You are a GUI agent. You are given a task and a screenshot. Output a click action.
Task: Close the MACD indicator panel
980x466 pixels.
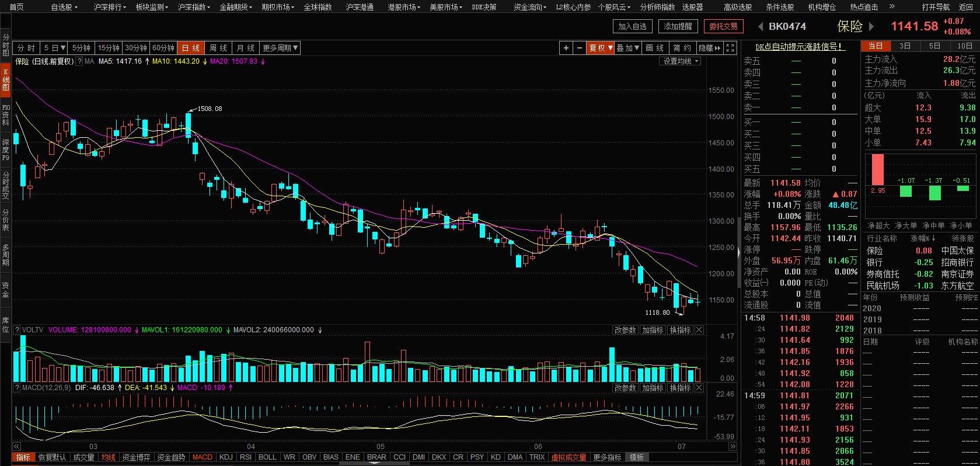pos(699,388)
